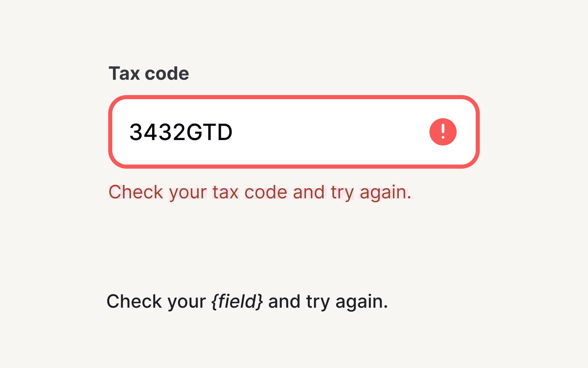
Task: Click "again." in the dark template sentence
Action: 361,302
